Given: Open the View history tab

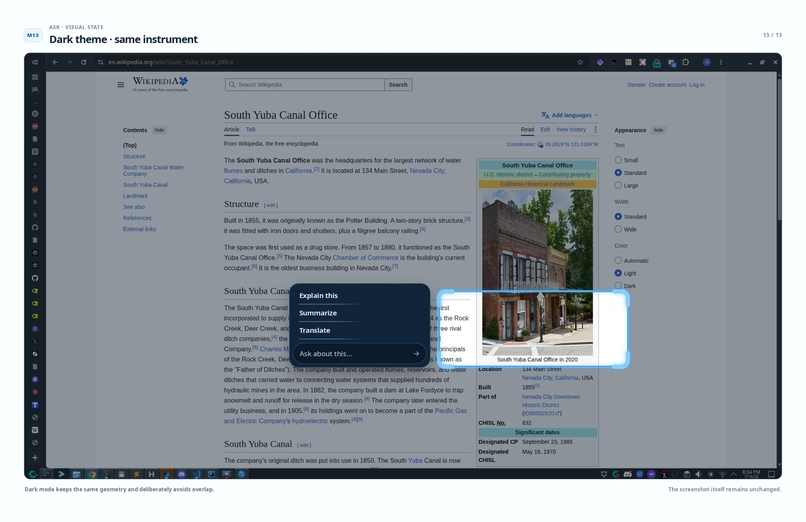Looking at the screenshot, I should tap(571, 129).
